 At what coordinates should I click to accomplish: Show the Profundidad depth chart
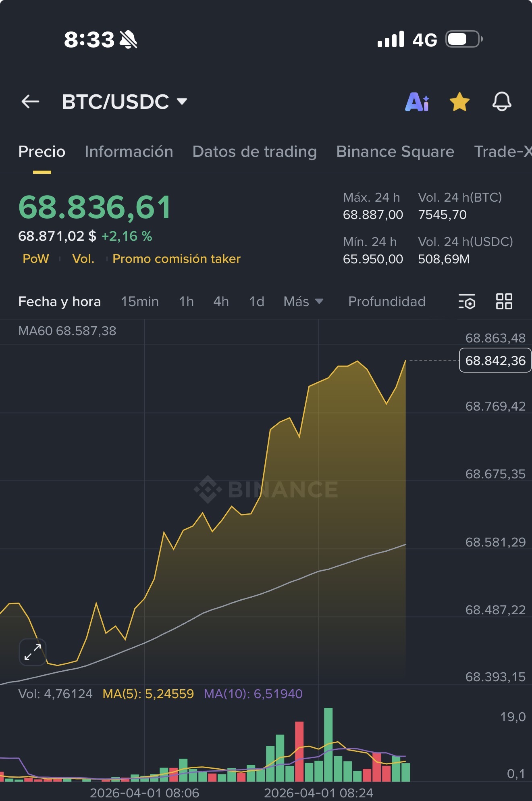pyautogui.click(x=387, y=301)
